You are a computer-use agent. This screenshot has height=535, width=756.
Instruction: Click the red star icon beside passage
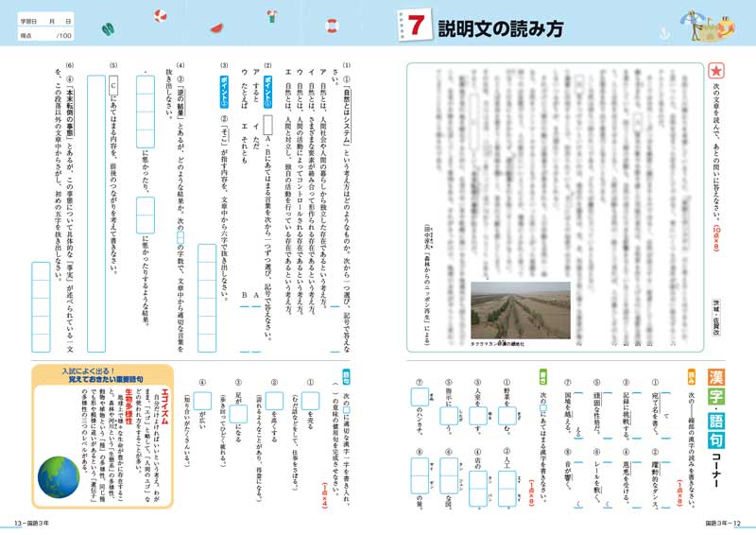point(716,71)
